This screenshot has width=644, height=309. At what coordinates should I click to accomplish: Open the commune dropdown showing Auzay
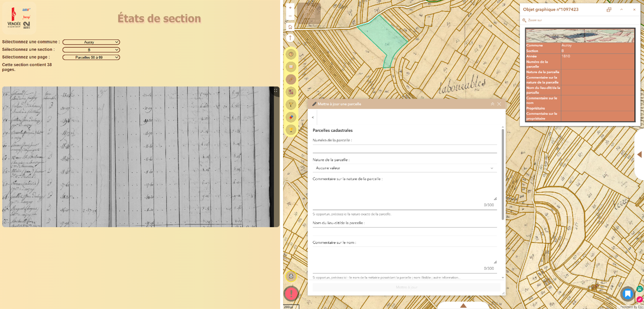click(91, 42)
